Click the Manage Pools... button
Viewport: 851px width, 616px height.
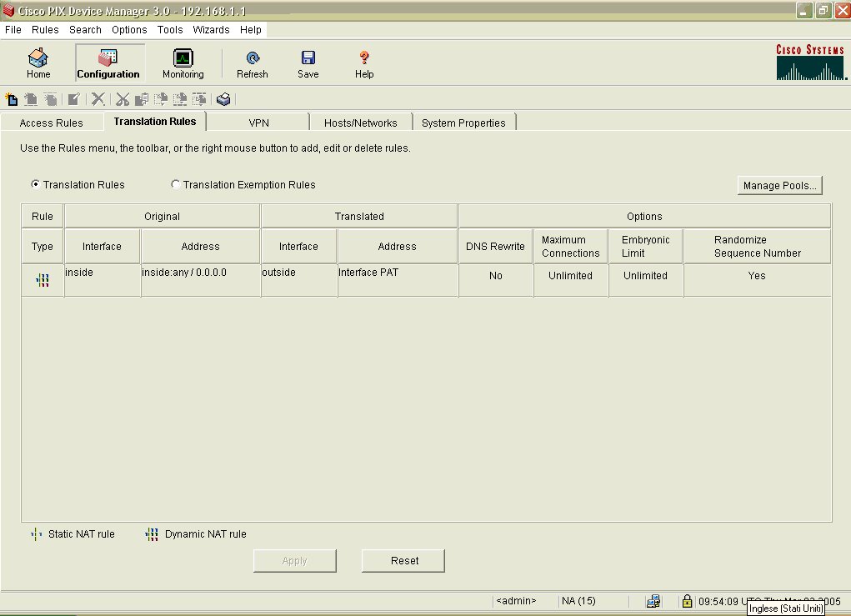click(x=780, y=186)
